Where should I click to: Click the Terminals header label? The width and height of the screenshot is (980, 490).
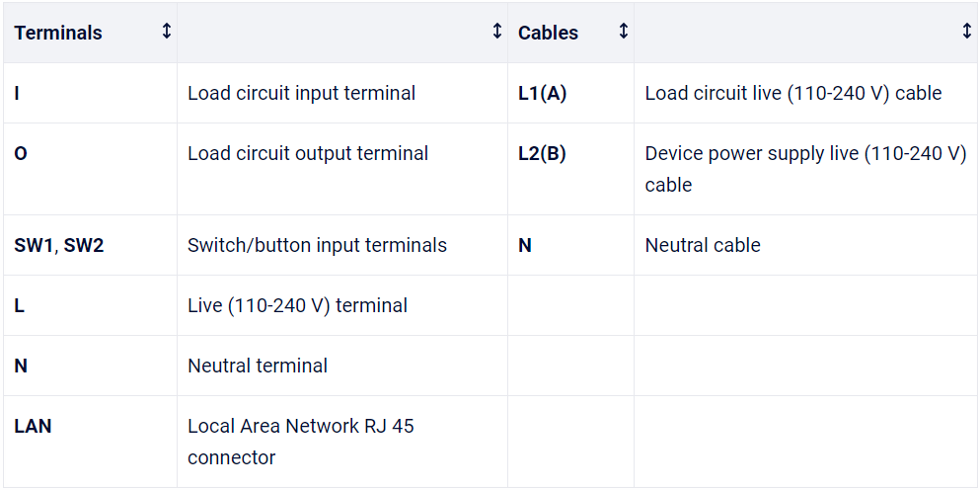click(x=58, y=33)
